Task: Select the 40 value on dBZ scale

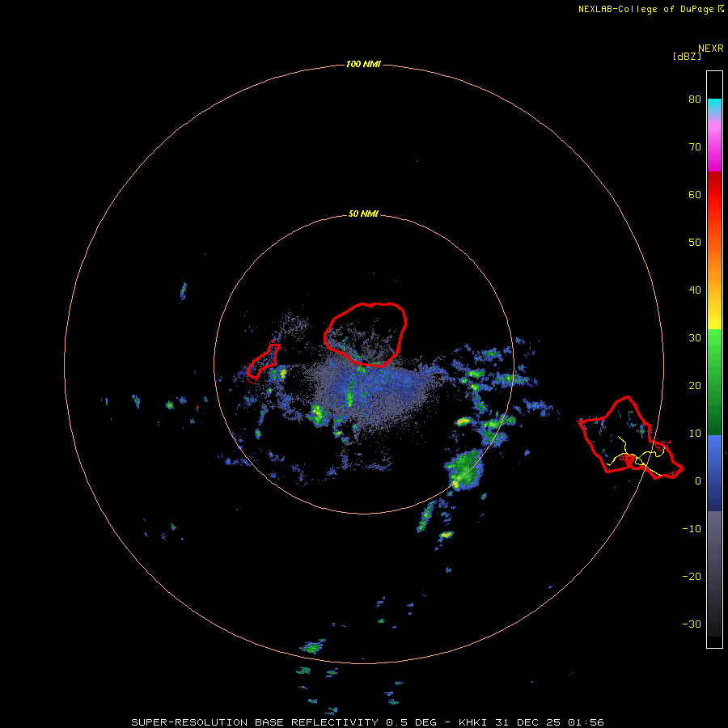Action: (x=695, y=290)
